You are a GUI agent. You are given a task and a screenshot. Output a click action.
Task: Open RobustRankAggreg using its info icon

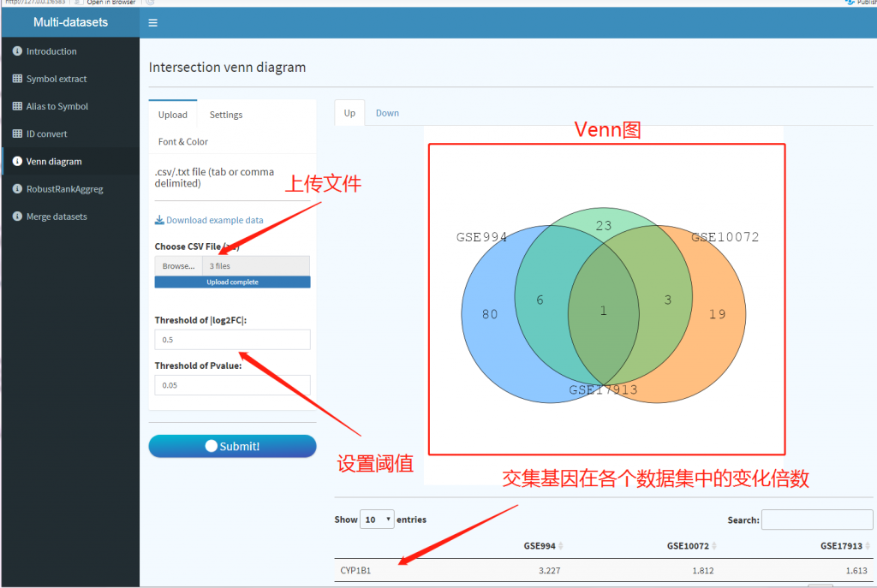(x=20, y=188)
